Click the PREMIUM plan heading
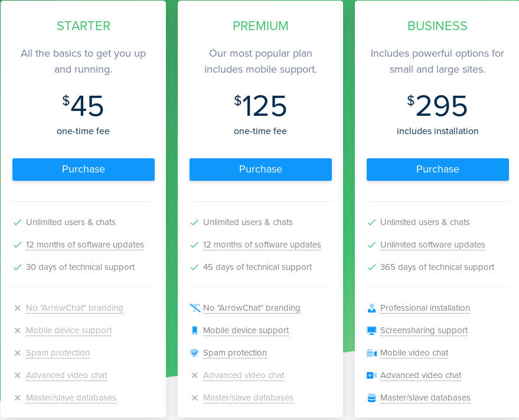This screenshot has width=519, height=420. (x=260, y=26)
